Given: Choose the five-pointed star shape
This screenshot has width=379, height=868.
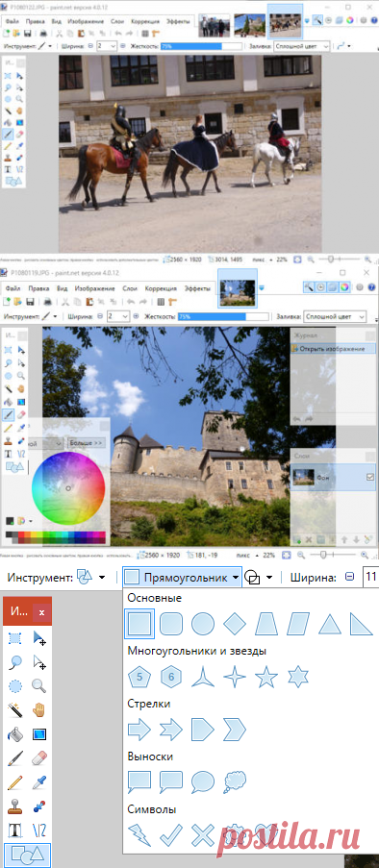Looking at the screenshot, I should [x=266, y=677].
